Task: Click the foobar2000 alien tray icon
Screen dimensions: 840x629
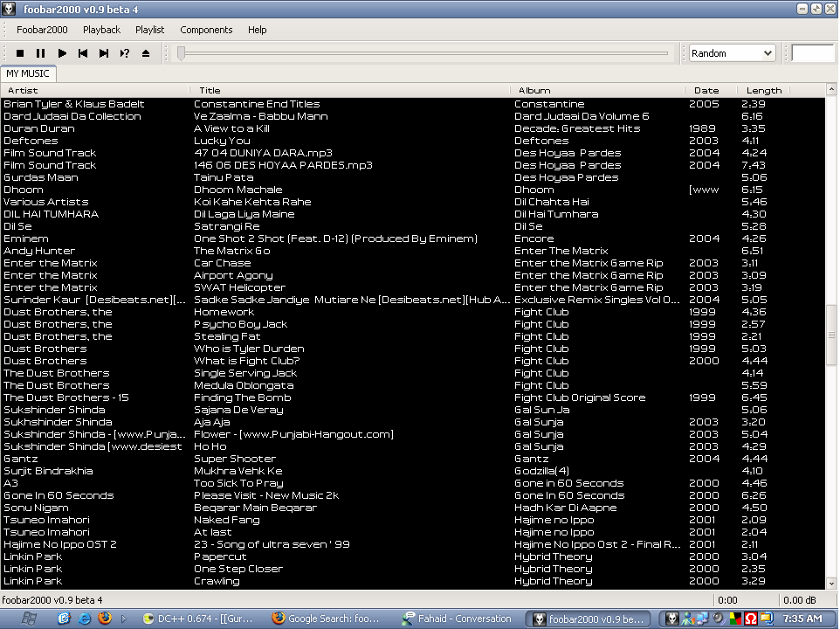Action: [671, 619]
